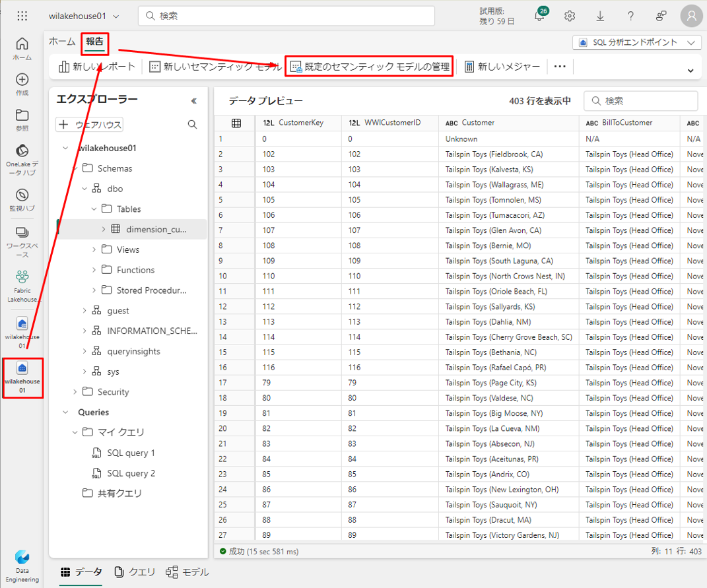
Task: Open 監視ハブ in left navigation
Action: [x=22, y=200]
